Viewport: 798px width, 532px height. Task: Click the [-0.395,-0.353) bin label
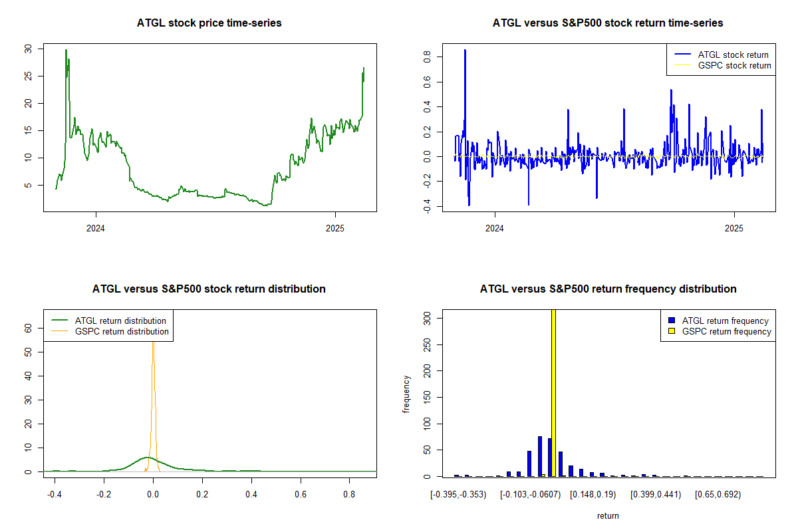[x=458, y=495]
